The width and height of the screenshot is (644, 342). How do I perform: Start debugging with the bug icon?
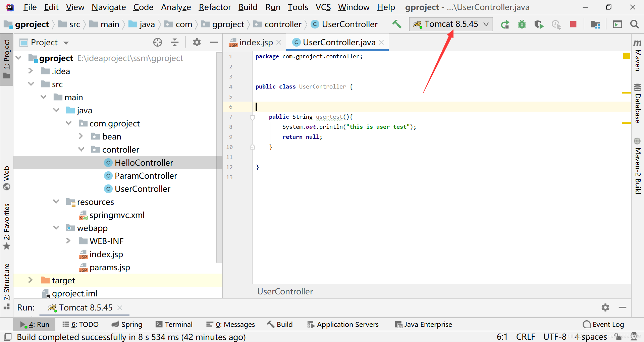tap(522, 24)
